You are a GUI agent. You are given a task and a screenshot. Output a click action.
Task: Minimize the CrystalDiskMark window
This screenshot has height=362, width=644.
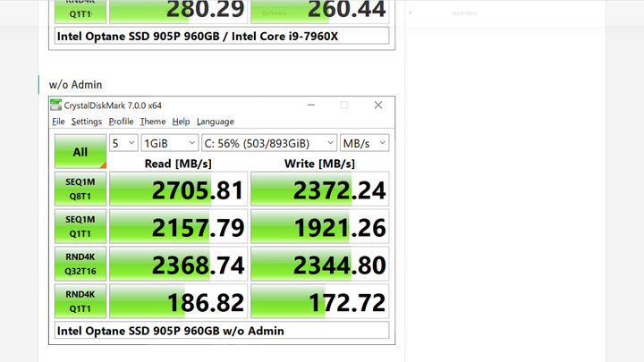pos(311,105)
